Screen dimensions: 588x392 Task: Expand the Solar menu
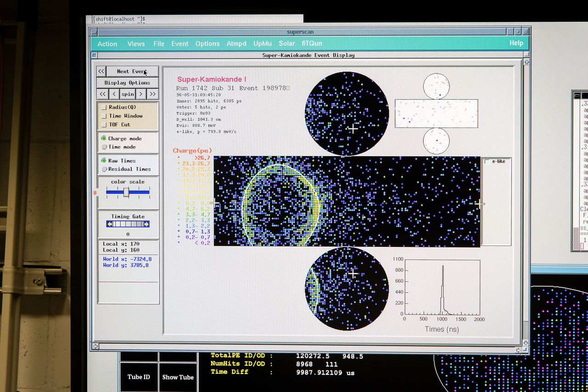click(287, 43)
